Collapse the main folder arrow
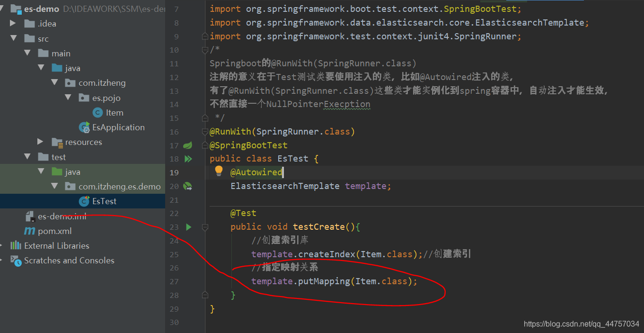 coord(27,53)
